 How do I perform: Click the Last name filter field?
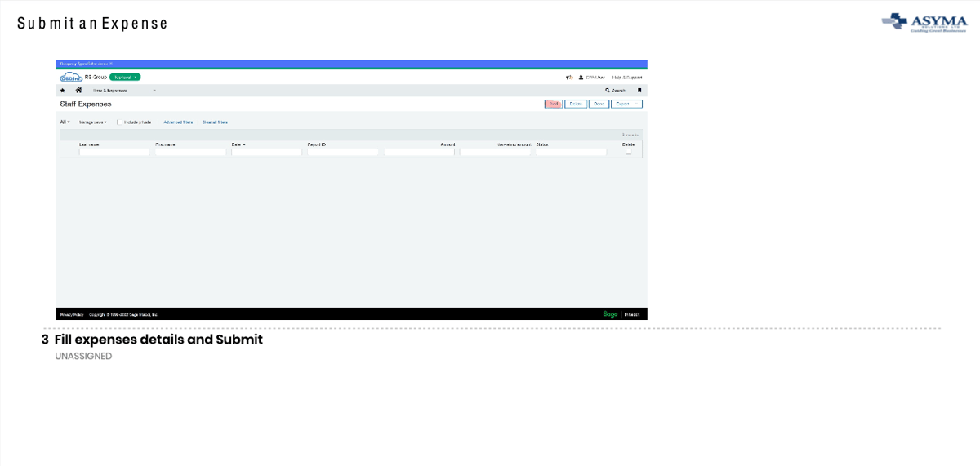[x=114, y=152]
